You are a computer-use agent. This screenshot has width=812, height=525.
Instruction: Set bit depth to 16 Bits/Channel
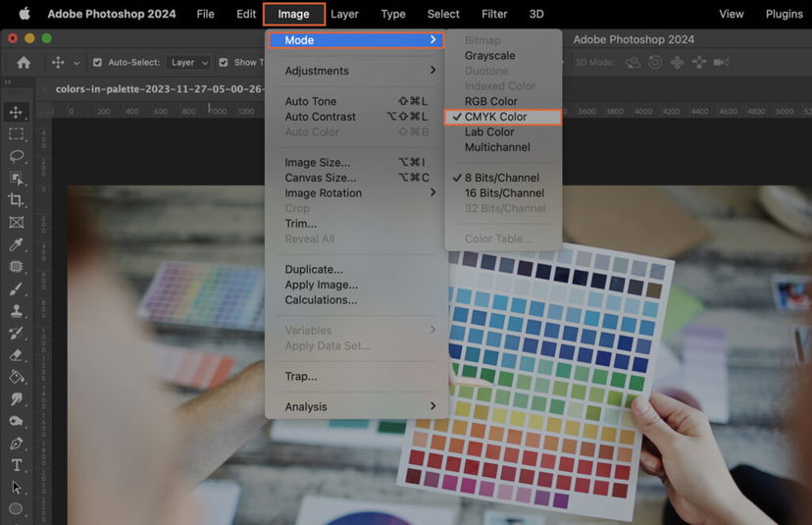(x=504, y=193)
